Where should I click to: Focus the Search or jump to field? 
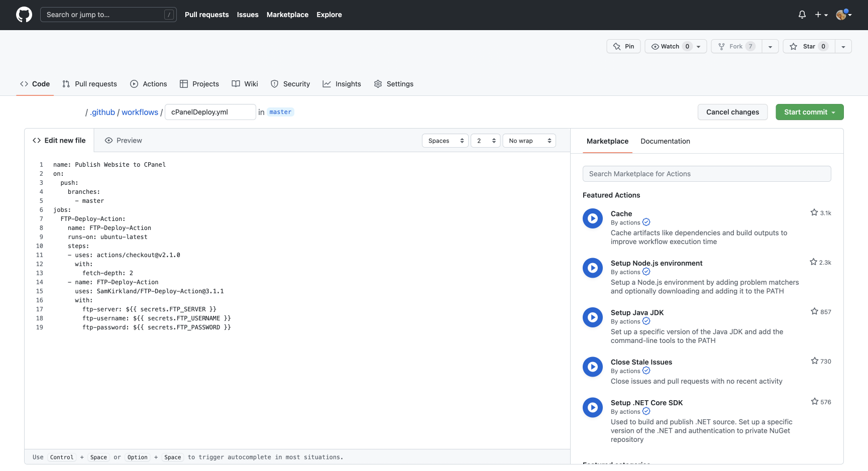(108, 15)
